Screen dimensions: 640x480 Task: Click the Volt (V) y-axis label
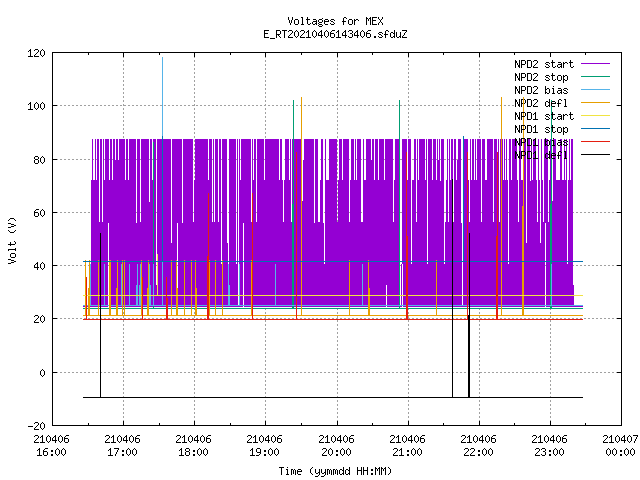click(x=13, y=240)
